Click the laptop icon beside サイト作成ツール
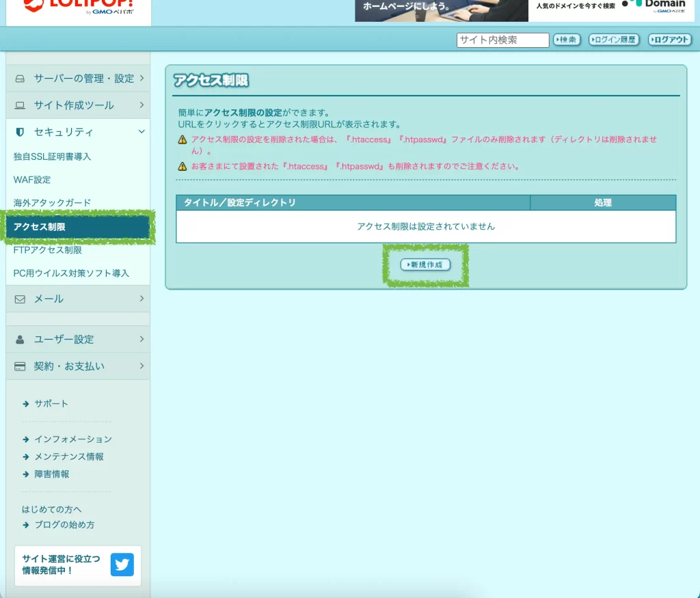 pos(20,105)
